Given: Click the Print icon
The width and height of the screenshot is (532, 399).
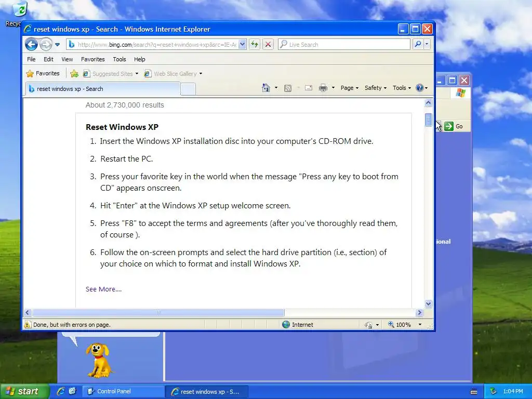Looking at the screenshot, I should [x=323, y=88].
